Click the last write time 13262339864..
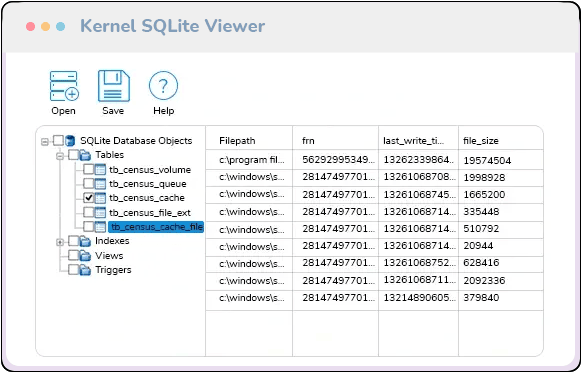This screenshot has height=372, width=581. click(419, 160)
